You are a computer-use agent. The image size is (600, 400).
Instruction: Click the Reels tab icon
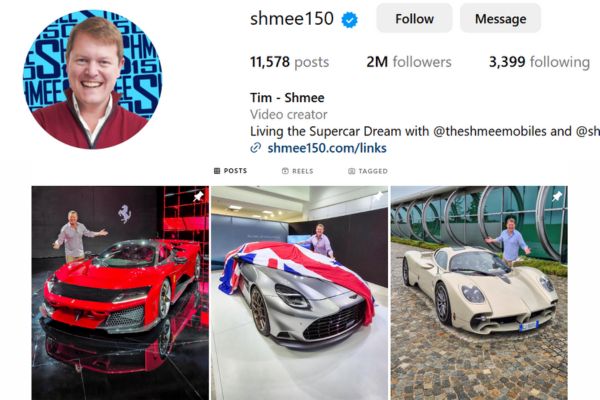pyautogui.click(x=285, y=171)
